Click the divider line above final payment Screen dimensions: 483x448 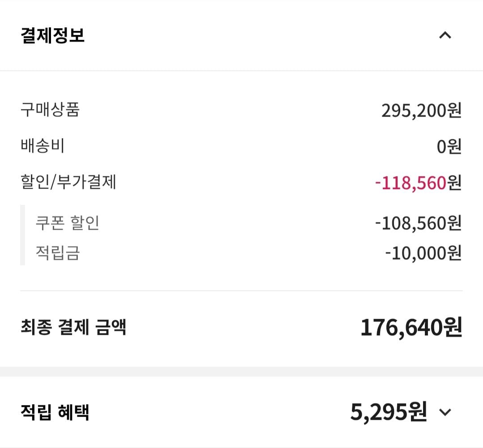click(x=241, y=290)
